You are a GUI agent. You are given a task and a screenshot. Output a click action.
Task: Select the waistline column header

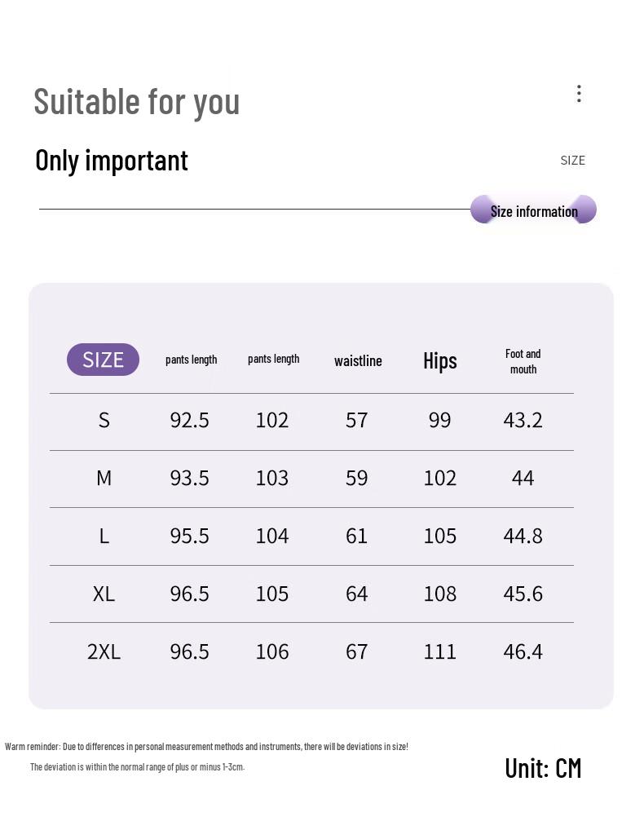pos(358,361)
